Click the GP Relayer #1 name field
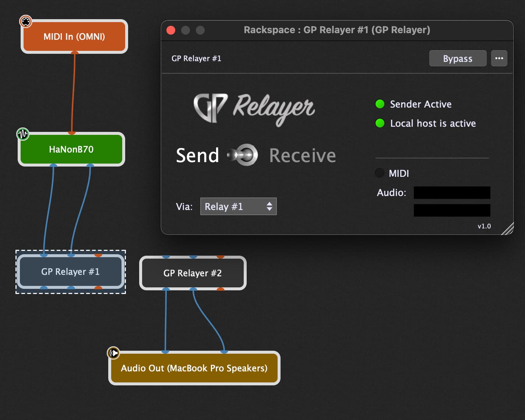 pos(196,59)
